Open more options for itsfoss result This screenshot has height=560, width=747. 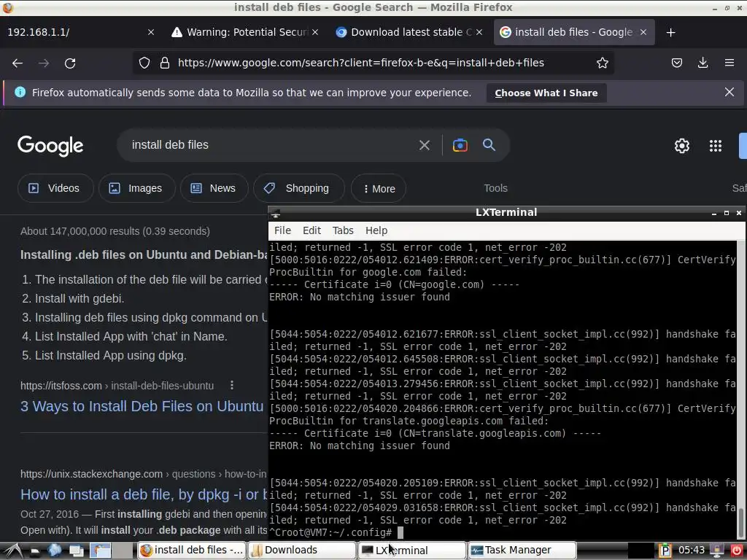[232, 385]
